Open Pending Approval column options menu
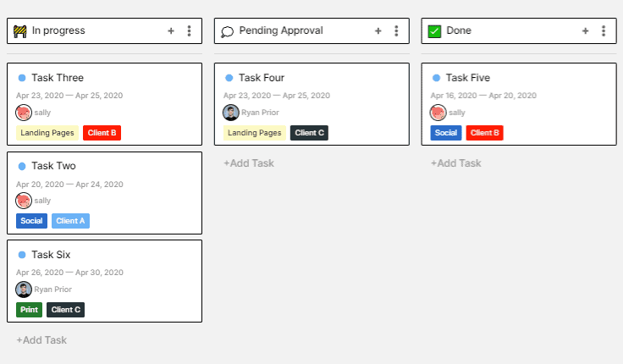 396,31
